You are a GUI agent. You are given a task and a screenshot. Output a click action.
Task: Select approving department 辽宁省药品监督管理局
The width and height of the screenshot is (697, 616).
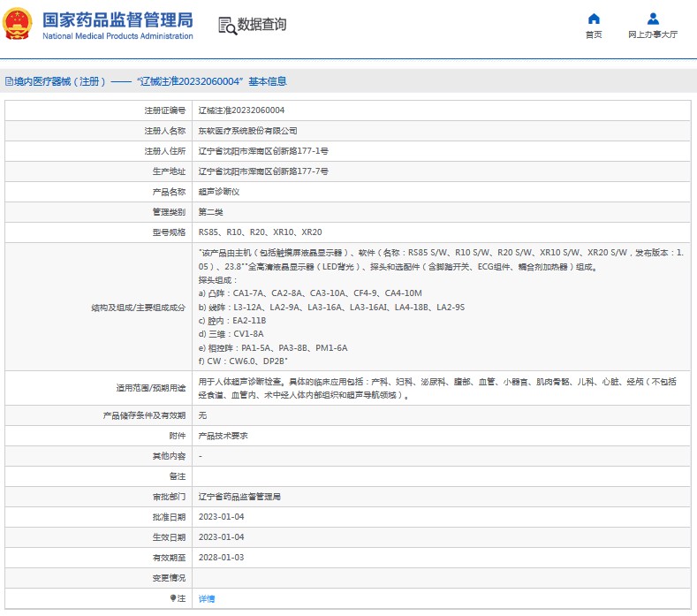pos(239,497)
